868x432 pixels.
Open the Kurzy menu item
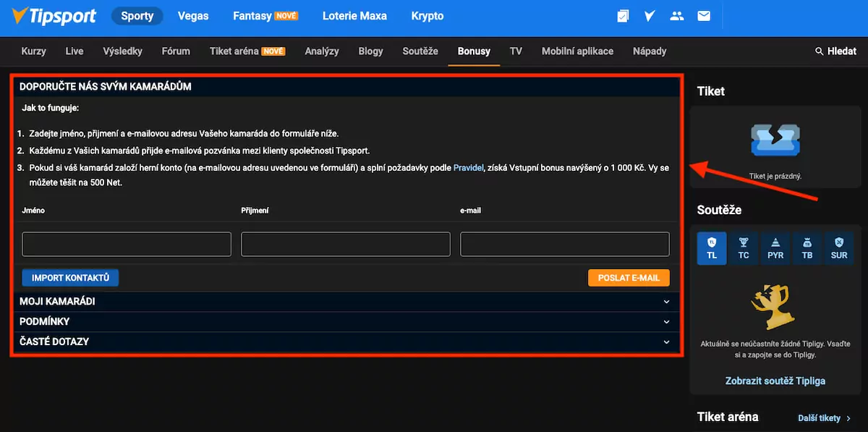33,51
